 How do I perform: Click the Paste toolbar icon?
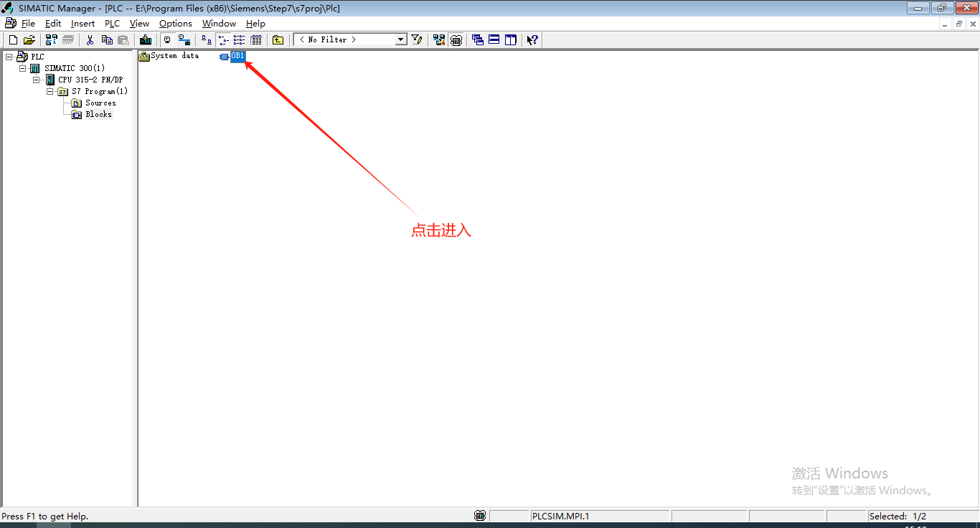(123, 40)
